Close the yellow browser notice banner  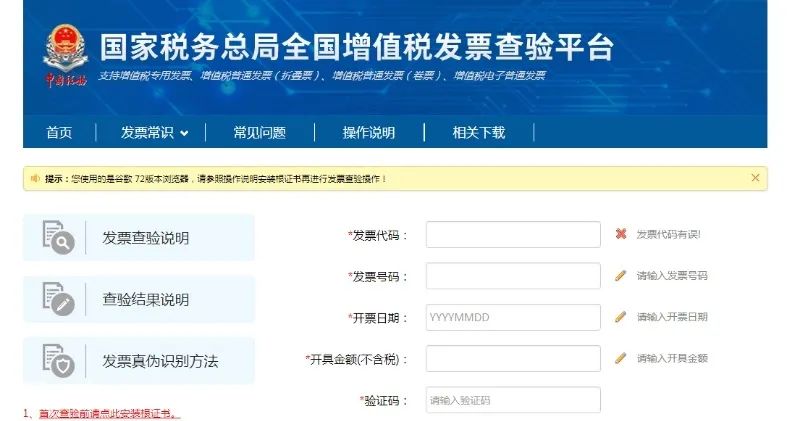pos(755,177)
